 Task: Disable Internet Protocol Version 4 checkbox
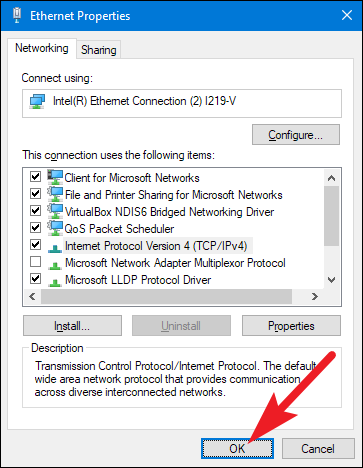point(35,245)
